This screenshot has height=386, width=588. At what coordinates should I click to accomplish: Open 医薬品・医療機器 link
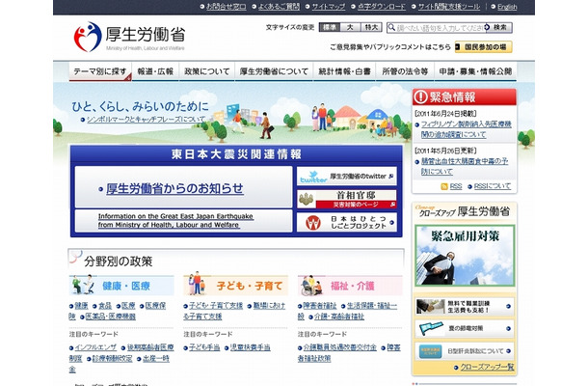pos(110,317)
